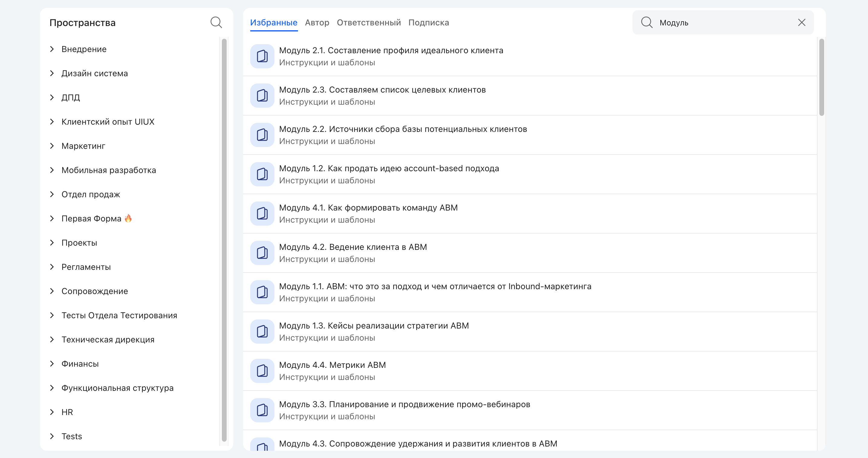Switch to the Избранные tab

pos(274,23)
